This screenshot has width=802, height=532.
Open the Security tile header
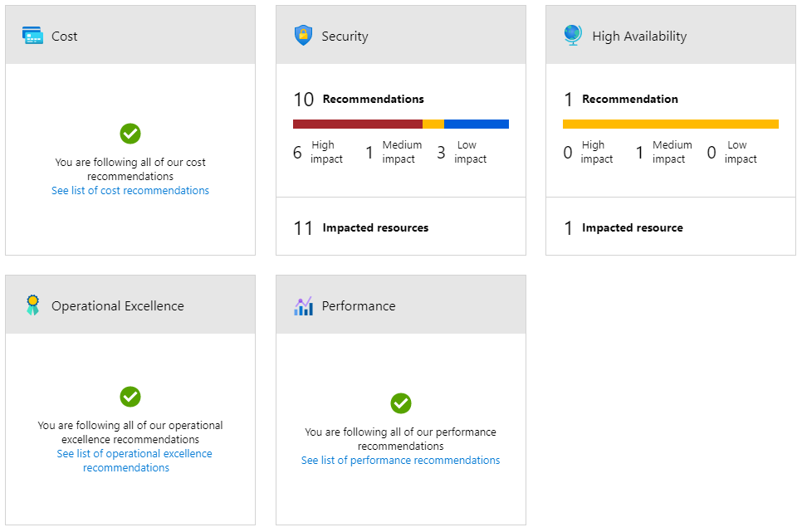pos(401,35)
